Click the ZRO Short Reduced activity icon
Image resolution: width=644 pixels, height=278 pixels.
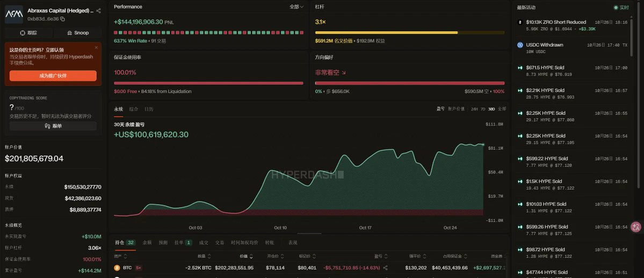(x=519, y=22)
